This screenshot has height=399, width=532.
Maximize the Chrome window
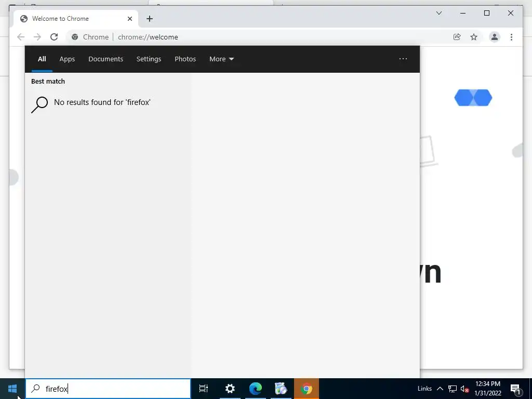(486, 13)
